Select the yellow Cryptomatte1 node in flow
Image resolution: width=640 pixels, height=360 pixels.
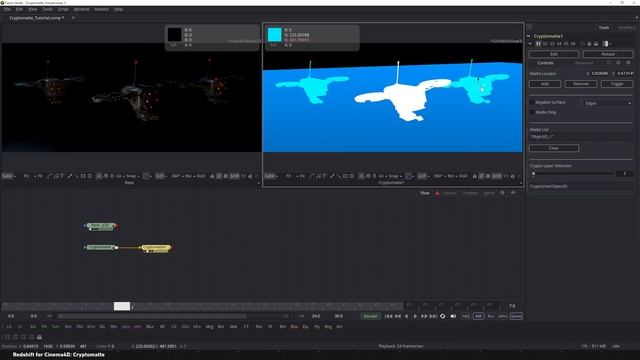(156, 248)
